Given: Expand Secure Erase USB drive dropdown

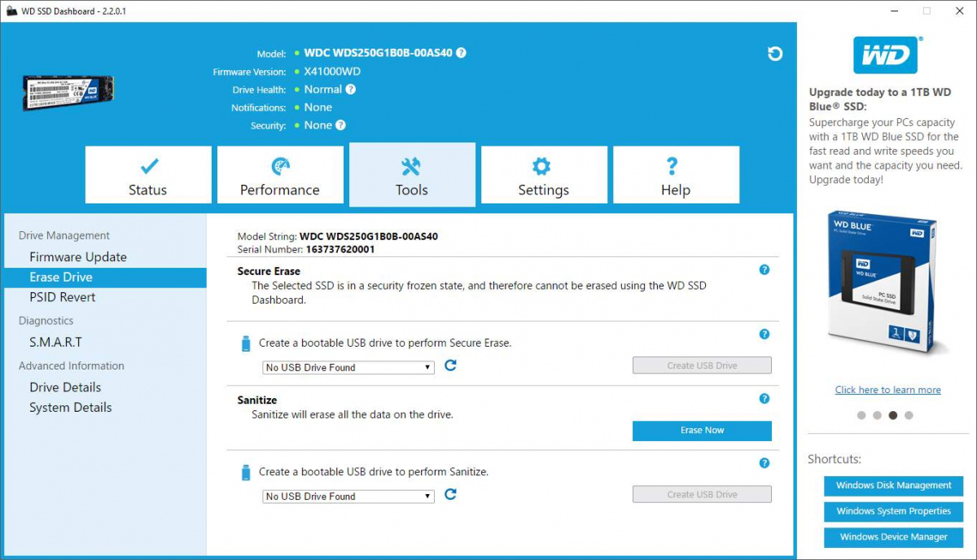Looking at the screenshot, I should (348, 367).
